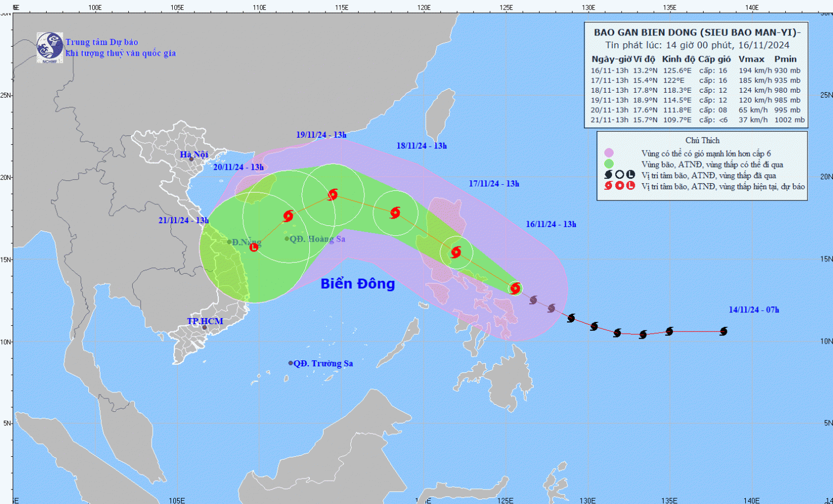Click the earliest past storm position icon below 14/11/24 - 07h
Screen dimensions: 833x504
[x=723, y=331]
